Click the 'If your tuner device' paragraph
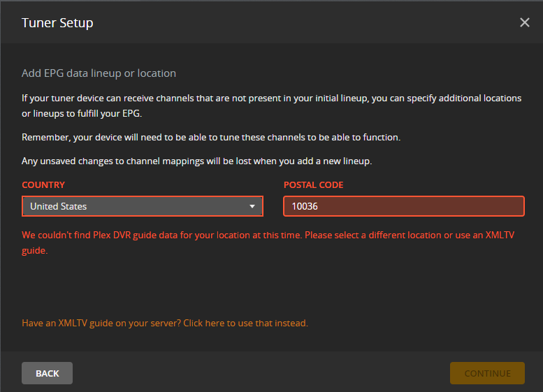Screen dimensions: 543x392 [271, 106]
